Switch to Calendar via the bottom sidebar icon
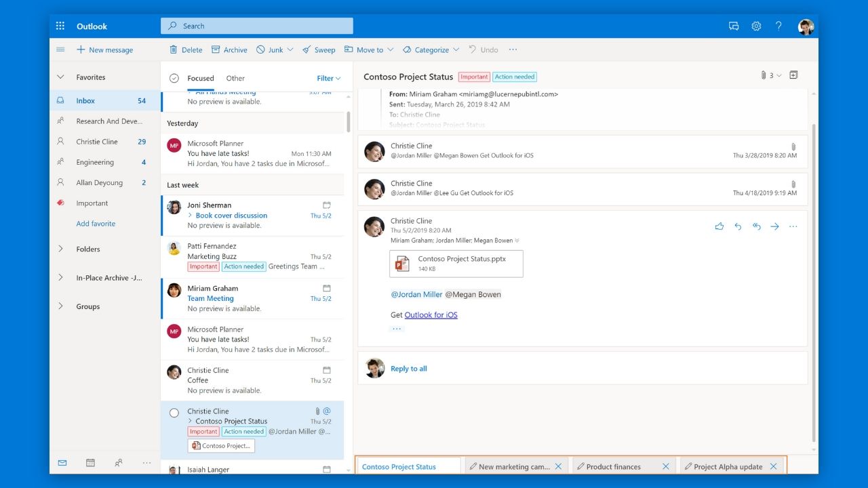Image resolution: width=868 pixels, height=488 pixels. pyautogui.click(x=90, y=462)
